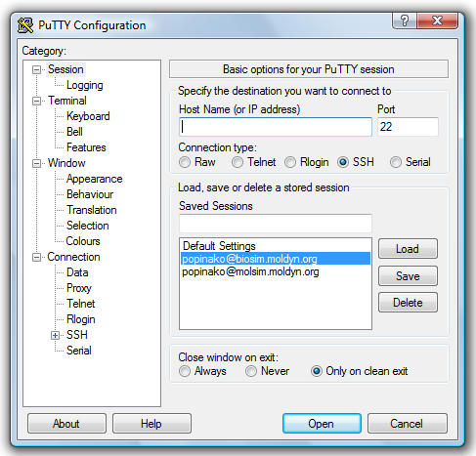This screenshot has height=456, width=476.
Task: Click the Load button
Action: pyautogui.click(x=408, y=249)
